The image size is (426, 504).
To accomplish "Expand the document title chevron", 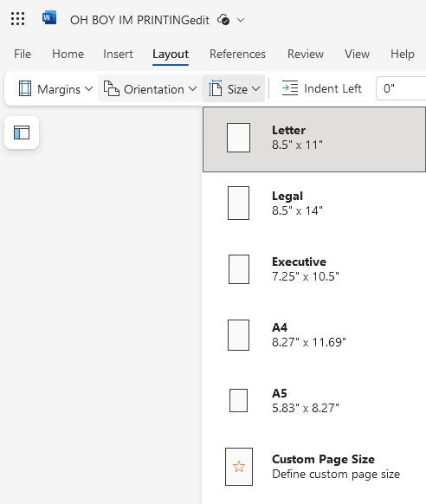I will [x=241, y=20].
